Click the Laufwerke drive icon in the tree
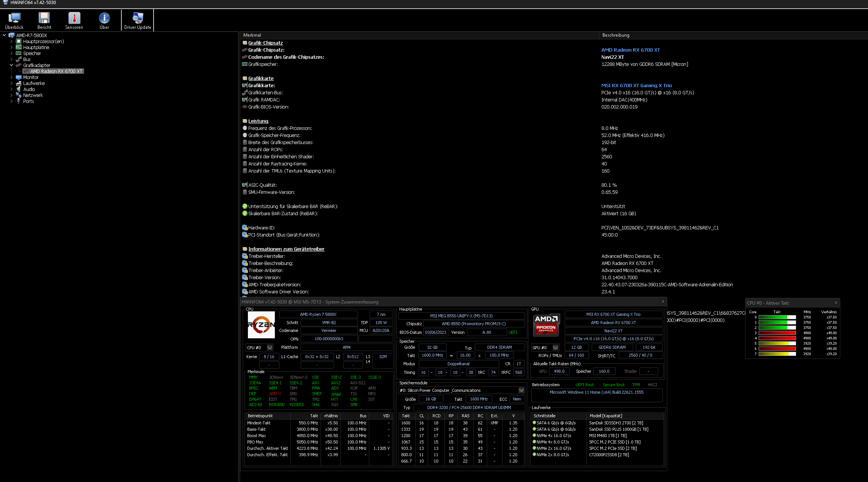 pyautogui.click(x=19, y=83)
